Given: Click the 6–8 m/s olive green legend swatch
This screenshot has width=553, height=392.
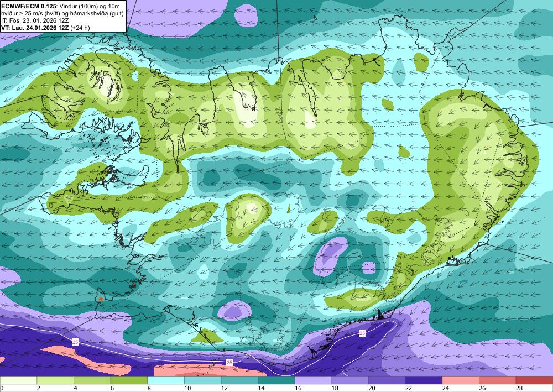Looking at the screenshot, I should [x=129, y=380].
